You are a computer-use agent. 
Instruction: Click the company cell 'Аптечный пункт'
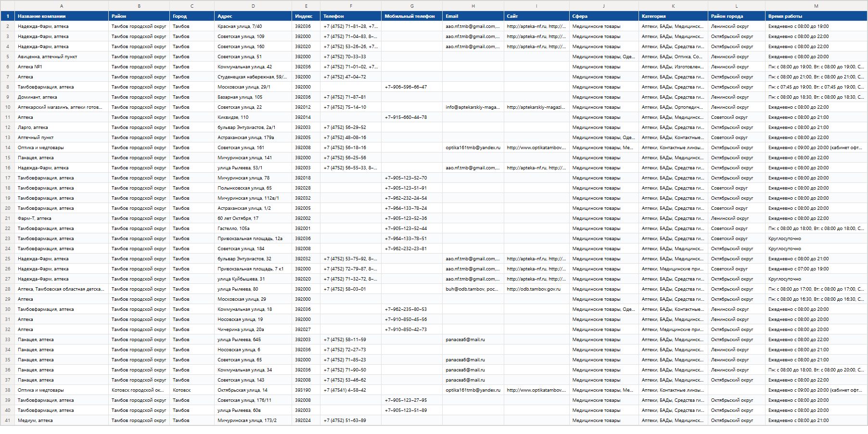point(62,138)
